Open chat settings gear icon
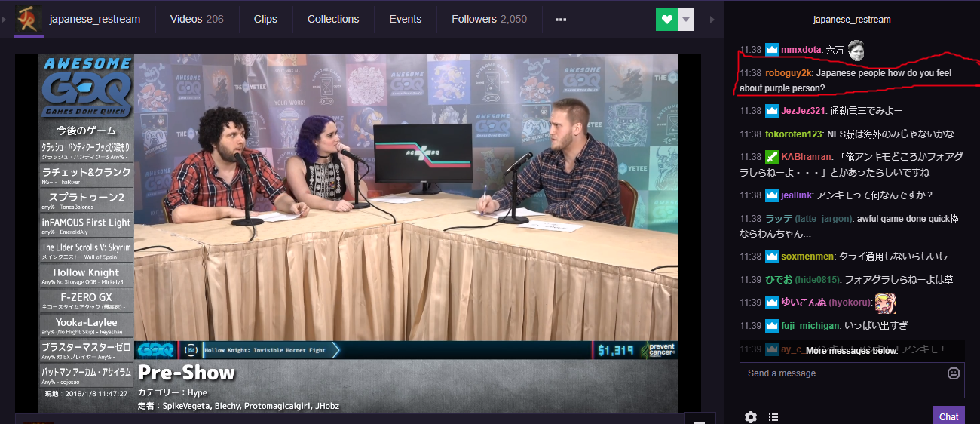 [x=751, y=416]
